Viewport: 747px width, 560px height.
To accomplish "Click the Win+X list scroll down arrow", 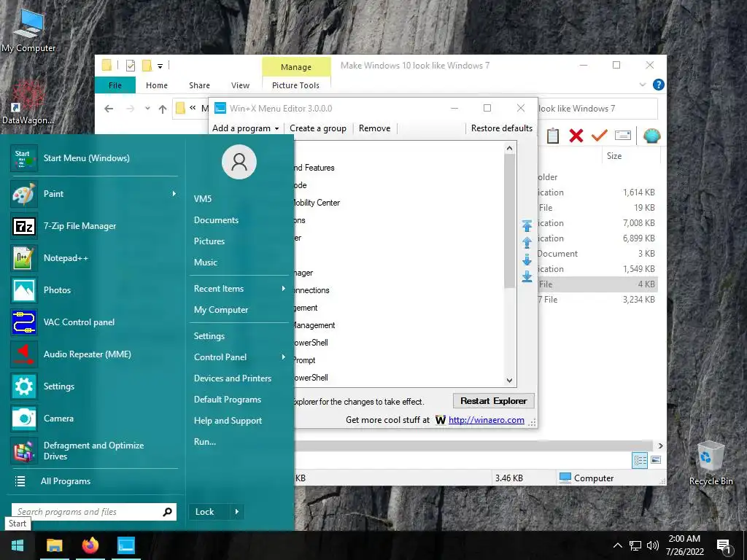I will [x=509, y=381].
